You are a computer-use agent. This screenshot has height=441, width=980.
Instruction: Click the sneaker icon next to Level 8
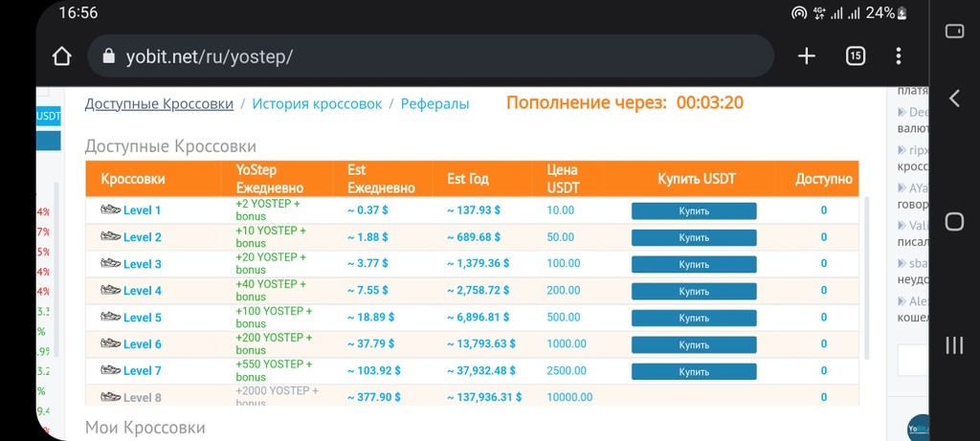coord(111,397)
